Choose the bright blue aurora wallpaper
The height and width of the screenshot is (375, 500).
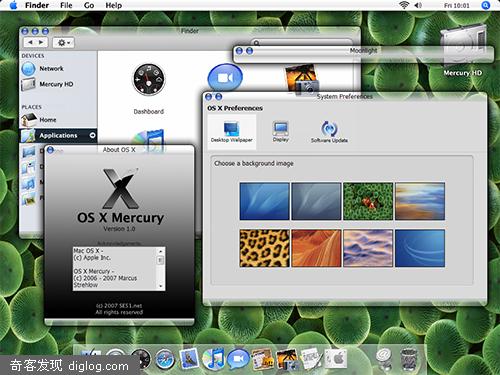(x=264, y=201)
